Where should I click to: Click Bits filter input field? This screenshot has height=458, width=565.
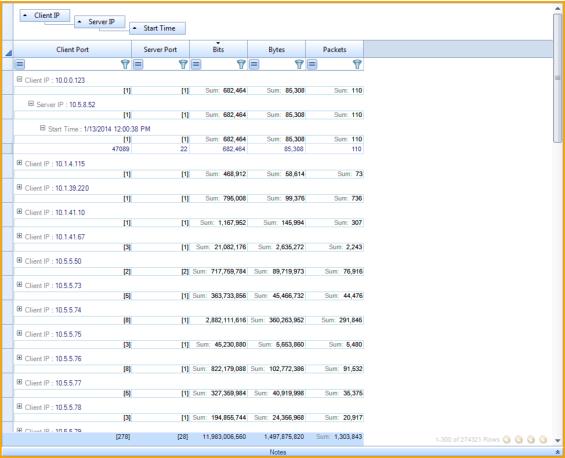pos(219,65)
